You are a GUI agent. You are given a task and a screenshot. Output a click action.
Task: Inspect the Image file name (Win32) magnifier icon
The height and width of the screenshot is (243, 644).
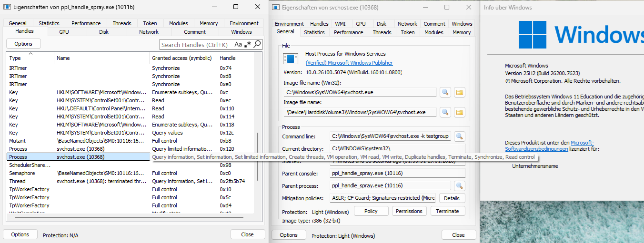click(445, 92)
